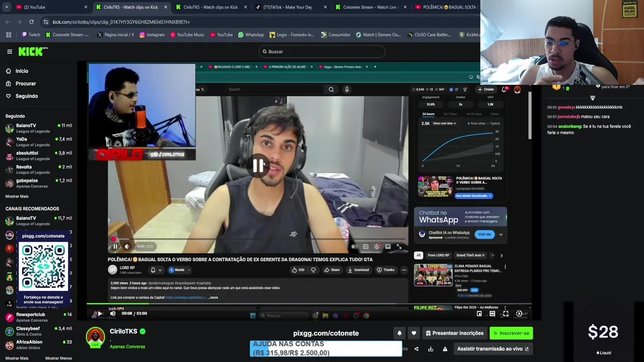
Task: Open the YouTube Music bookmark
Action: (x=187, y=35)
